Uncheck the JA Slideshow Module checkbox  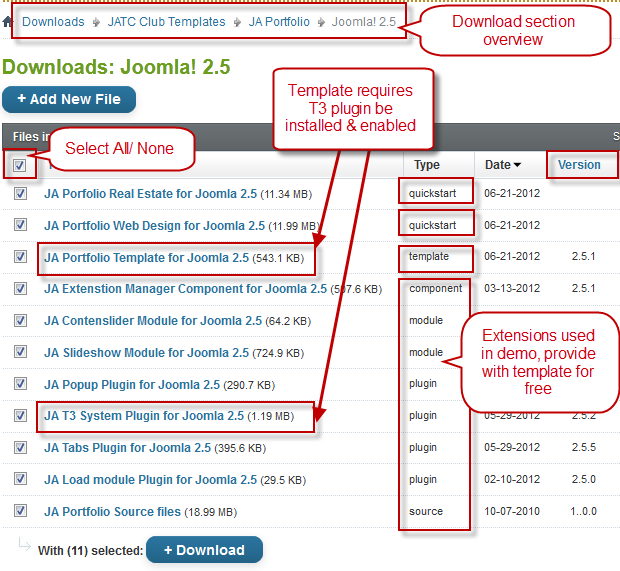pos(20,352)
